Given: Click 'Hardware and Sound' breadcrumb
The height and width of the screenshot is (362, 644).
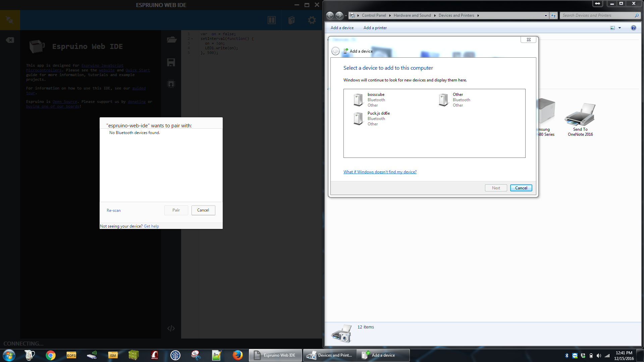Looking at the screenshot, I should click(x=412, y=15).
